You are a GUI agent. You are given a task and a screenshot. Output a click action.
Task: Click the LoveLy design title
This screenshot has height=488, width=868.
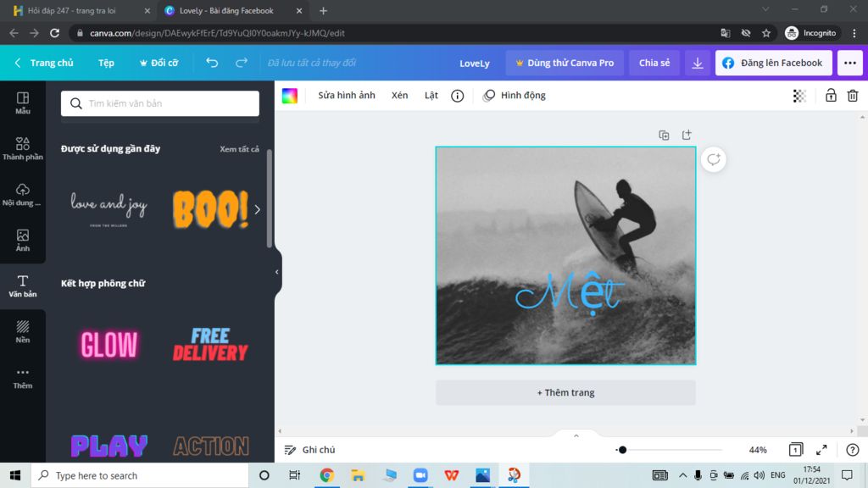pos(475,63)
